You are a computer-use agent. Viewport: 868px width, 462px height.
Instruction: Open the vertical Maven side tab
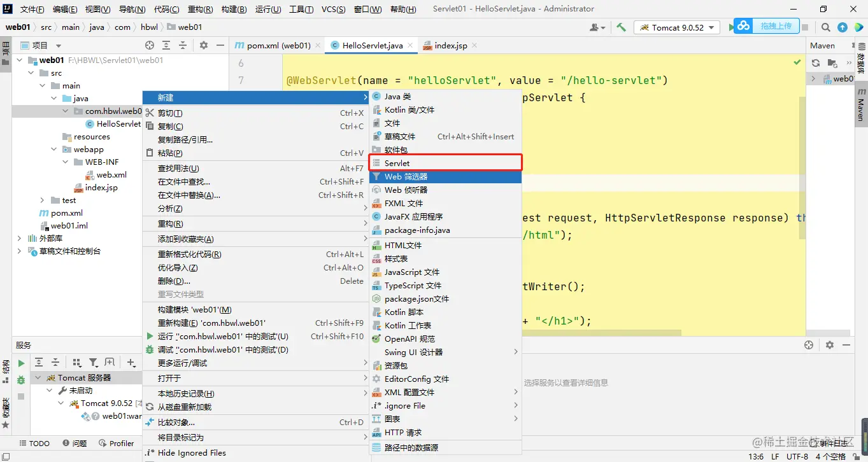(x=861, y=105)
